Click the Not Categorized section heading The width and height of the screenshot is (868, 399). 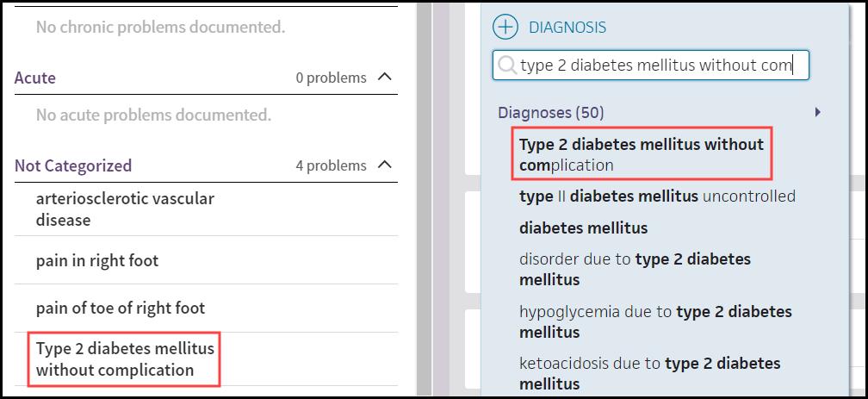tap(73, 165)
